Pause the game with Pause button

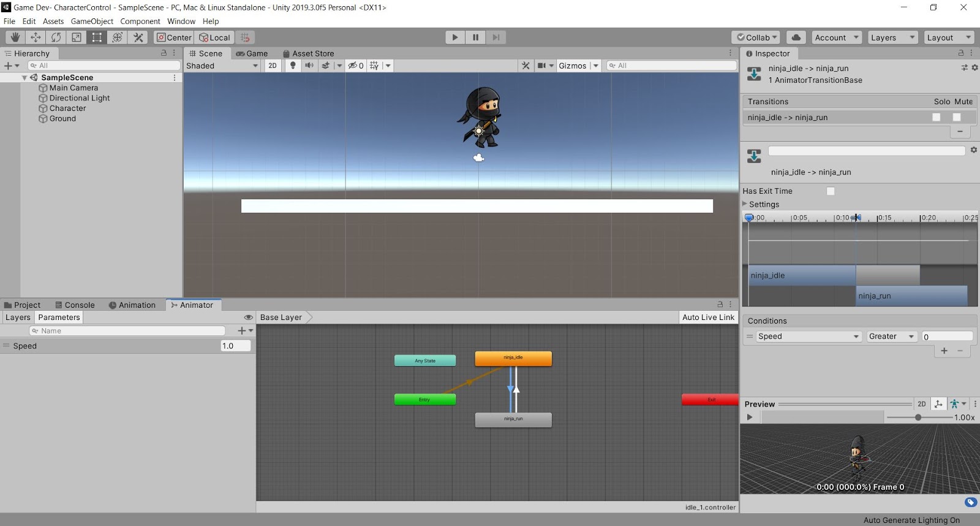coord(475,37)
